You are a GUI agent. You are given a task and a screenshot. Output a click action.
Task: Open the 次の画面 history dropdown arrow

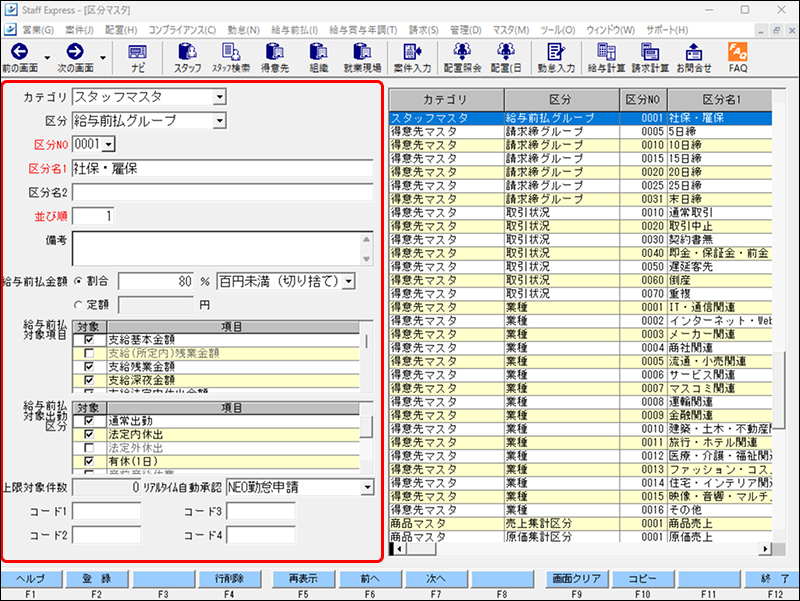pyautogui.click(x=103, y=58)
